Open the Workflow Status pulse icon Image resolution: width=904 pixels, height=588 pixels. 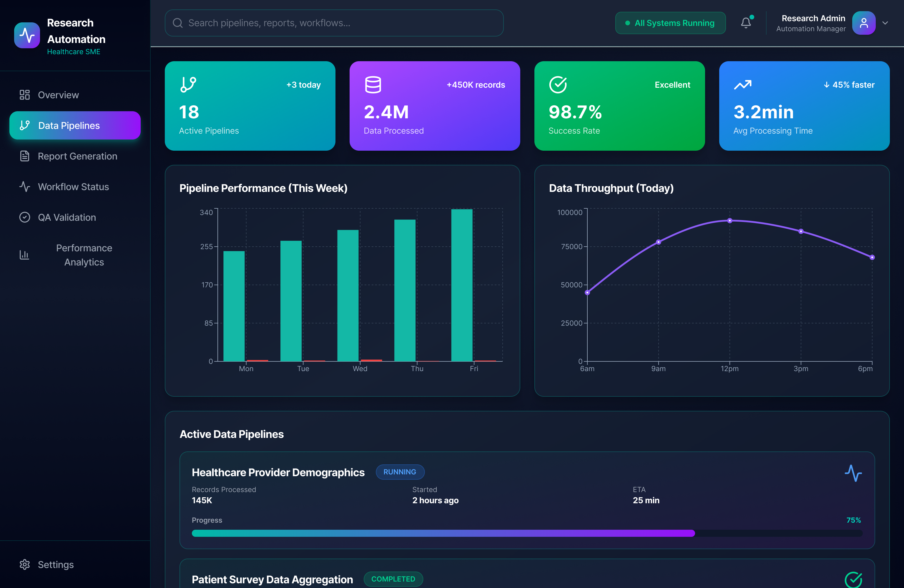24,187
